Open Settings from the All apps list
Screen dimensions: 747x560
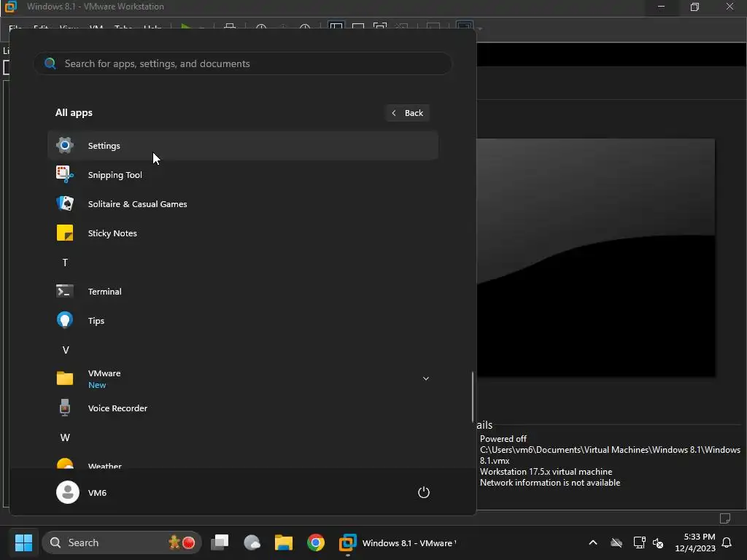(243, 146)
